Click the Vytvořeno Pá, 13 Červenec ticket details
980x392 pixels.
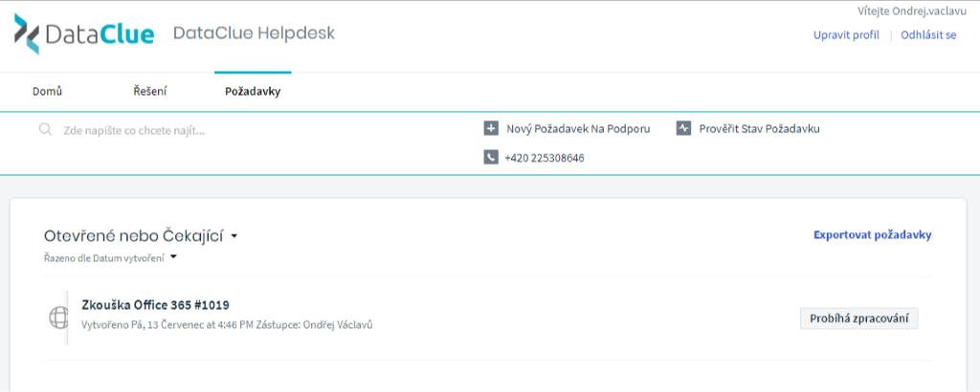tap(228, 324)
